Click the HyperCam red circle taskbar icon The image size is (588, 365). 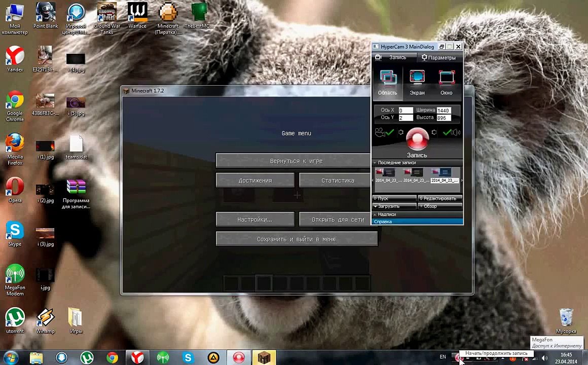[239, 358]
